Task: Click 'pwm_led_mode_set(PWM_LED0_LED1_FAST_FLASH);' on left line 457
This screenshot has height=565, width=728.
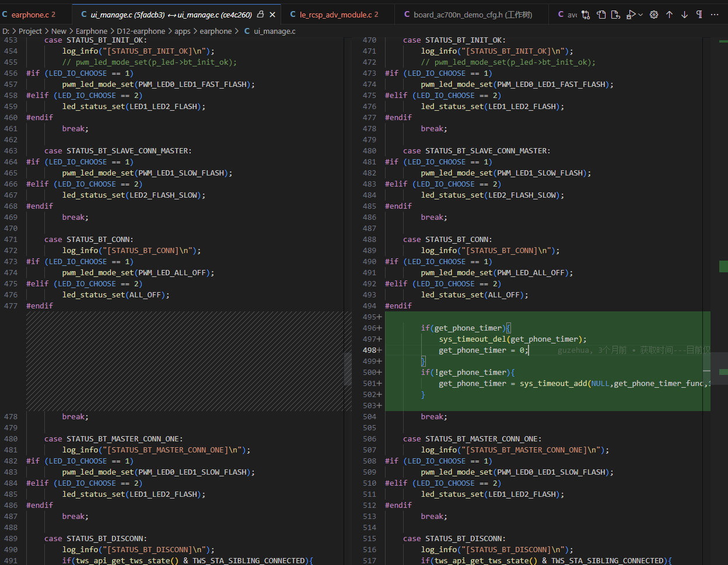Action: [159, 85]
